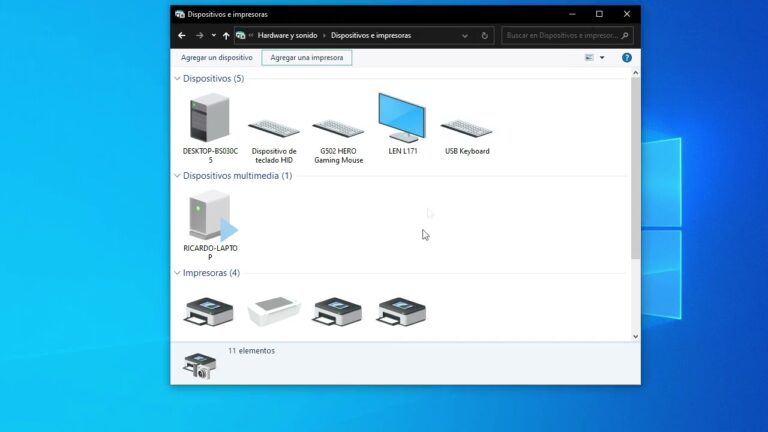Open the view options dropdown arrow
Image resolution: width=768 pixels, height=432 pixels.
pyautogui.click(x=602, y=58)
